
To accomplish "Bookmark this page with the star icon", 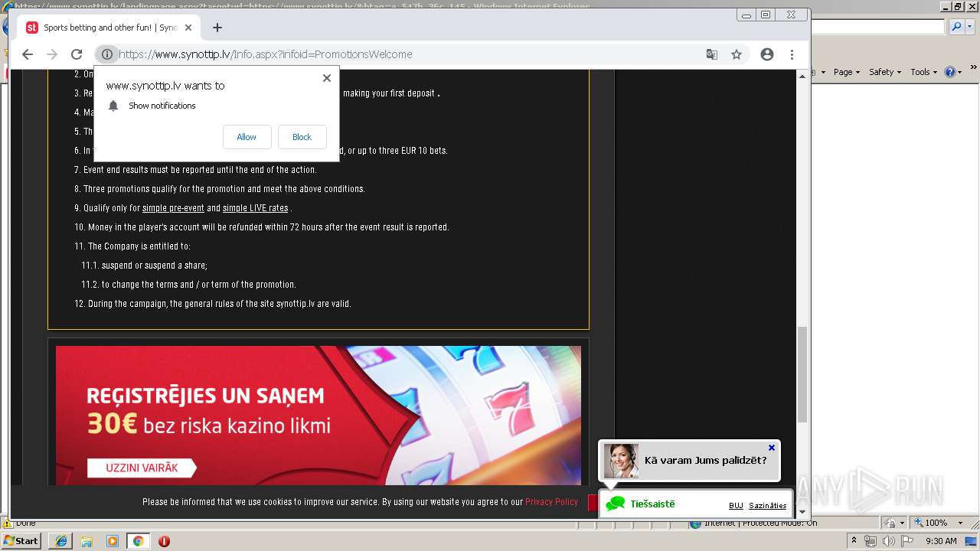I will (x=737, y=54).
